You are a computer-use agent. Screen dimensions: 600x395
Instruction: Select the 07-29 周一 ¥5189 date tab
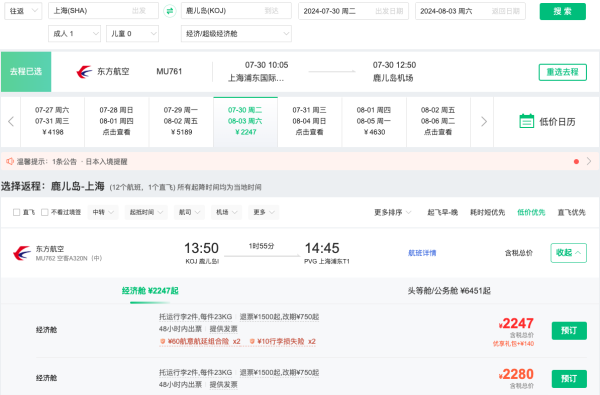click(x=181, y=121)
